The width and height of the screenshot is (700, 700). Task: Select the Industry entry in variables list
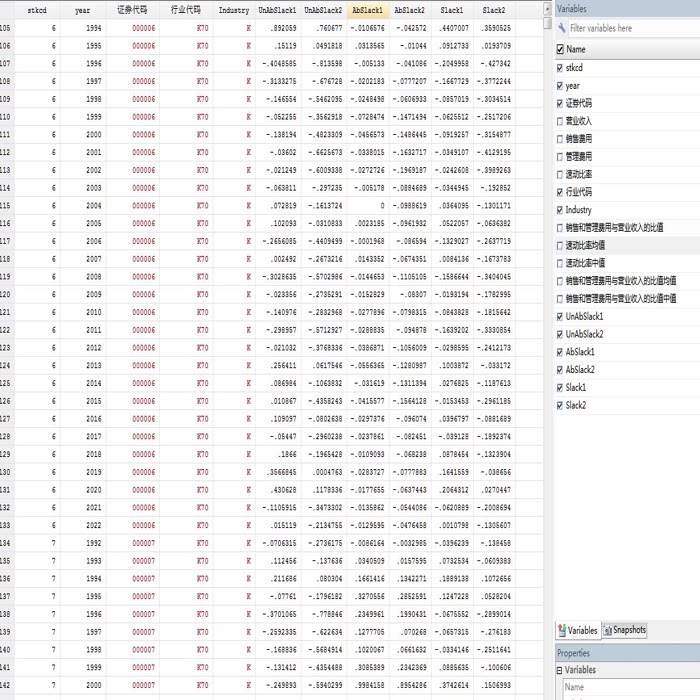pyautogui.click(x=579, y=210)
